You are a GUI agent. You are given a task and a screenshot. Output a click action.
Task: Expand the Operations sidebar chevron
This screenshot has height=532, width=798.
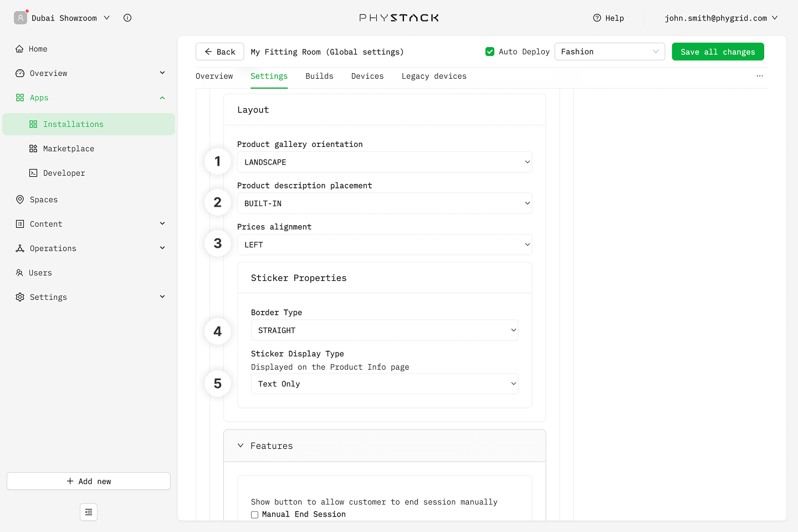[162, 248]
